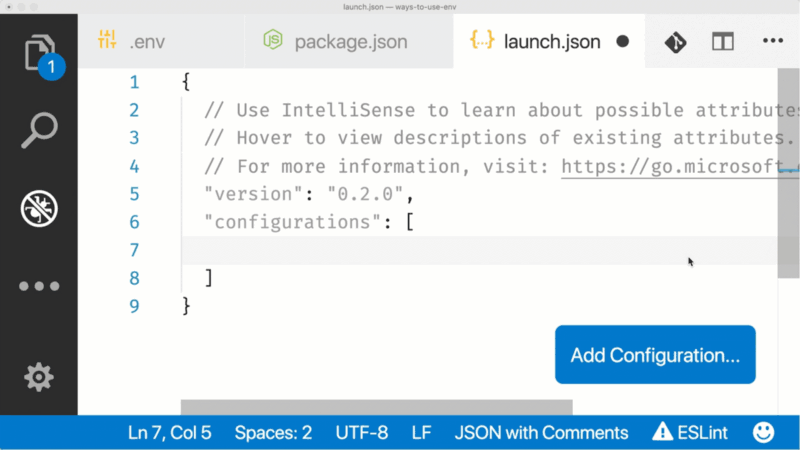The height and width of the screenshot is (450, 800).
Task: Open the Manage gear icon
Action: 39,376
